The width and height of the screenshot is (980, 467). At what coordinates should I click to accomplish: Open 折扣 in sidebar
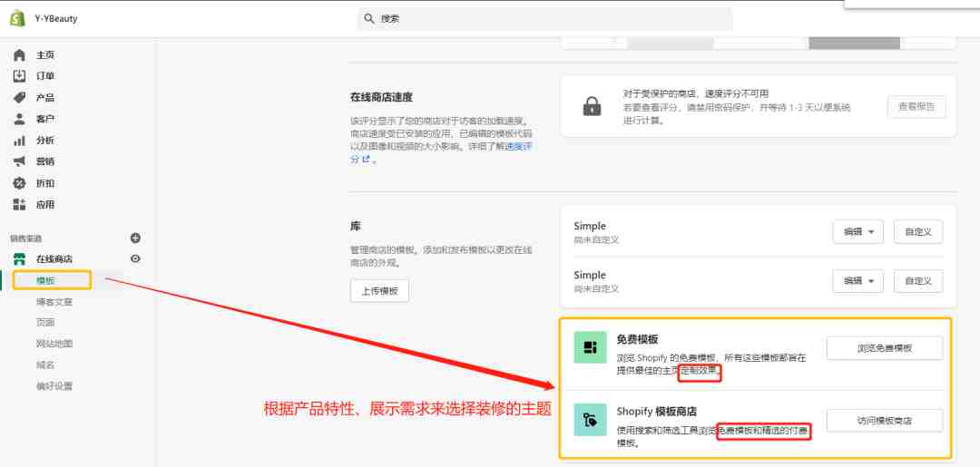[45, 183]
